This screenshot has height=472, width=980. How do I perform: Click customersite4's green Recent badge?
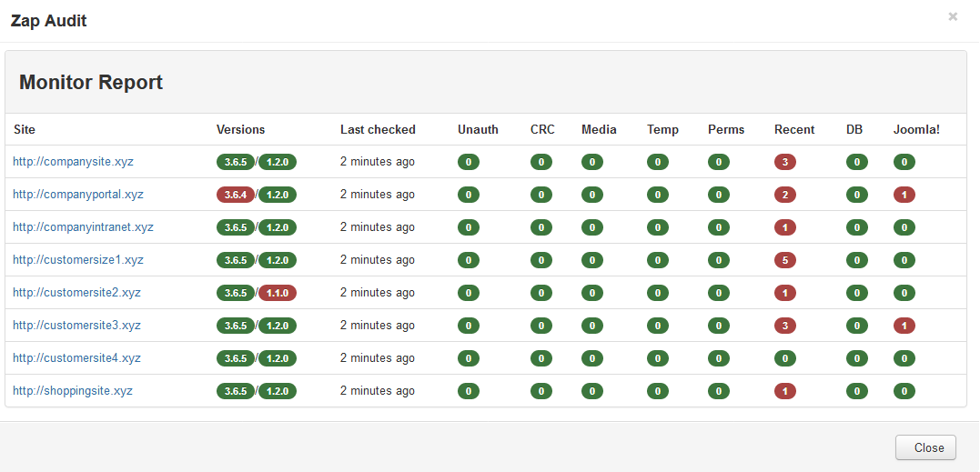[784, 358]
